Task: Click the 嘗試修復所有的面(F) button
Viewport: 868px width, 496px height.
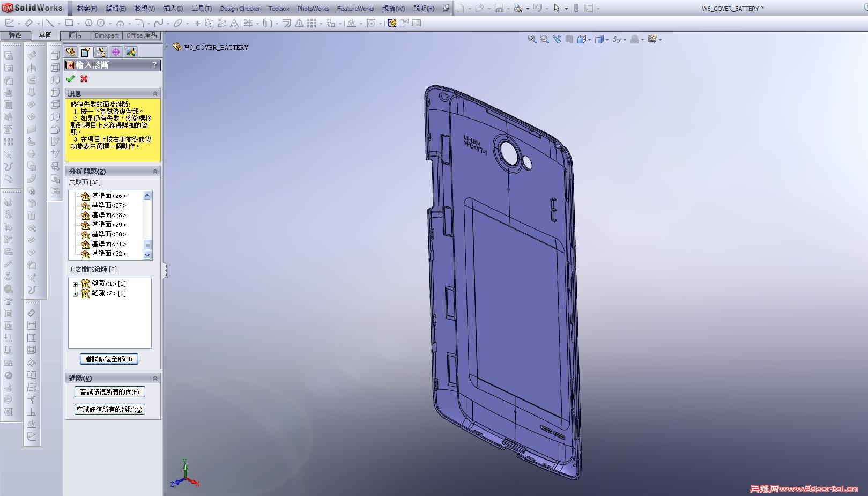Action: click(x=109, y=392)
